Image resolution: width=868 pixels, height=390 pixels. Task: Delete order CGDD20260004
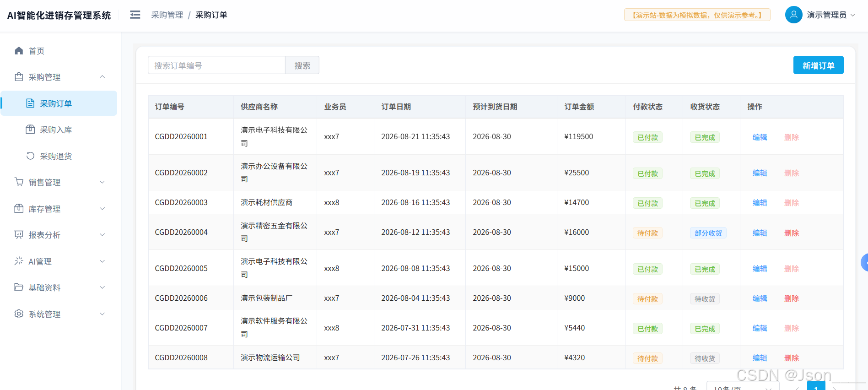coord(792,233)
